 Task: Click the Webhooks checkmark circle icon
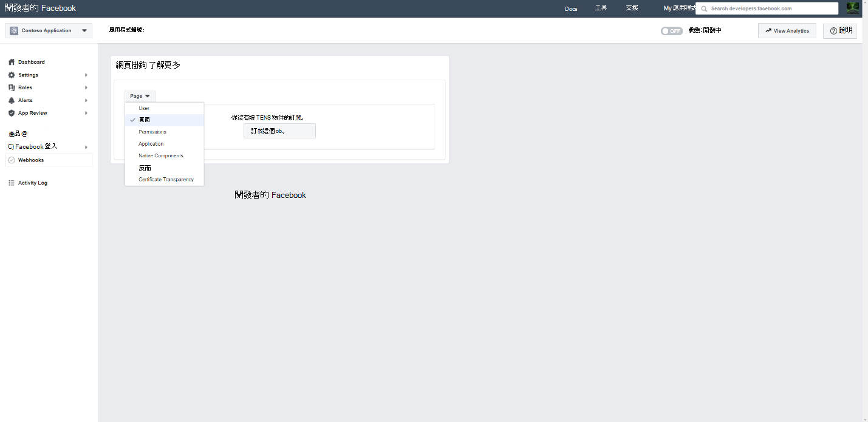click(x=12, y=160)
